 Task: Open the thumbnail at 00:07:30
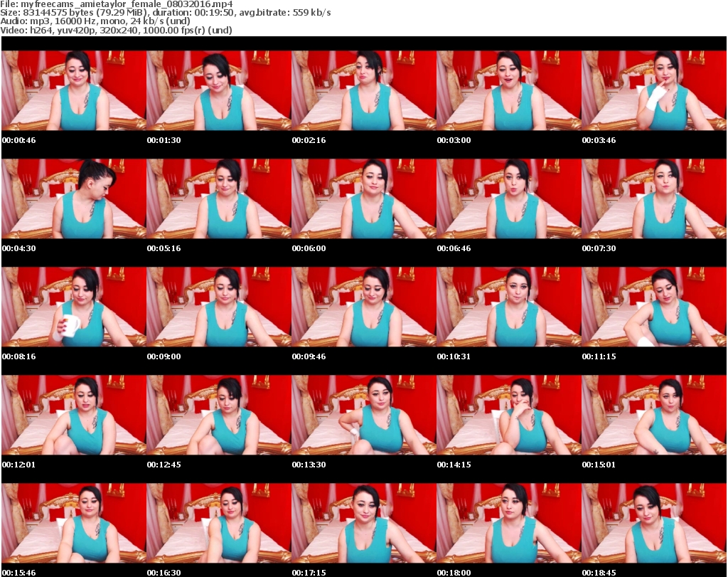(x=654, y=198)
